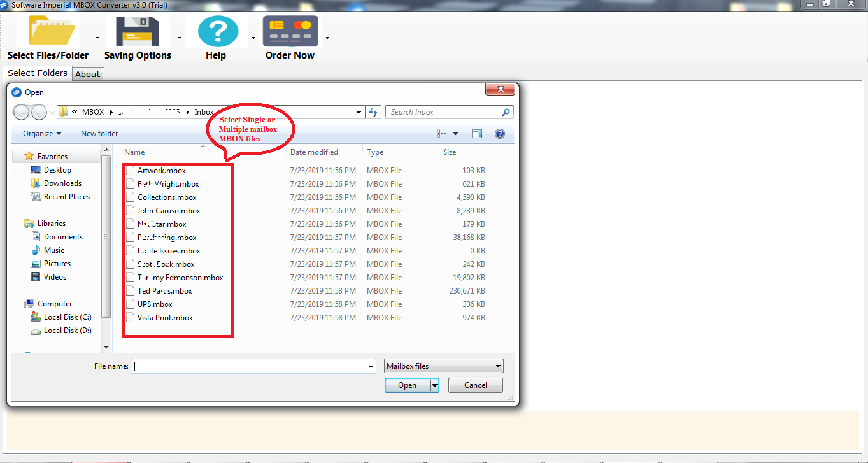868x463 pixels.
Task: Click the Back navigation arrow
Action: [x=21, y=112]
